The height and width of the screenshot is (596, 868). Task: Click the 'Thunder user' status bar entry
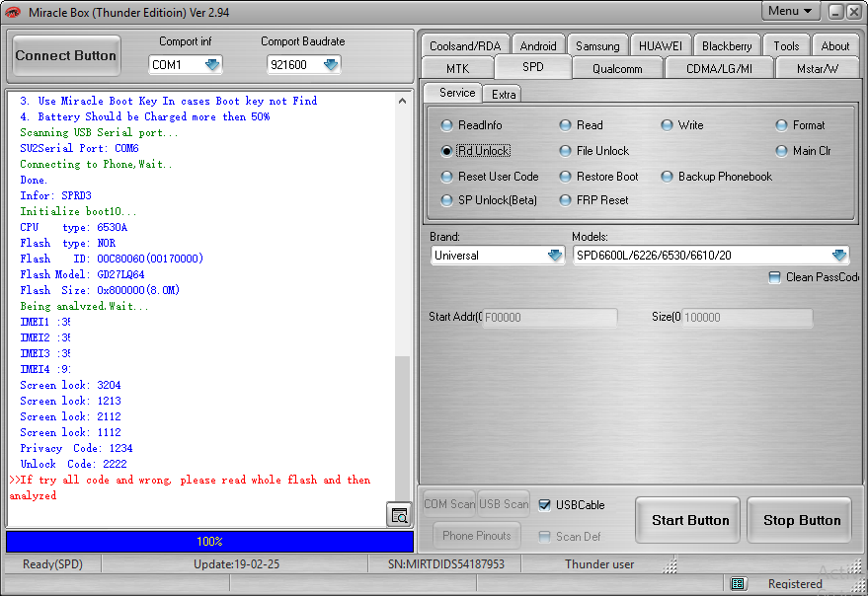[599, 564]
